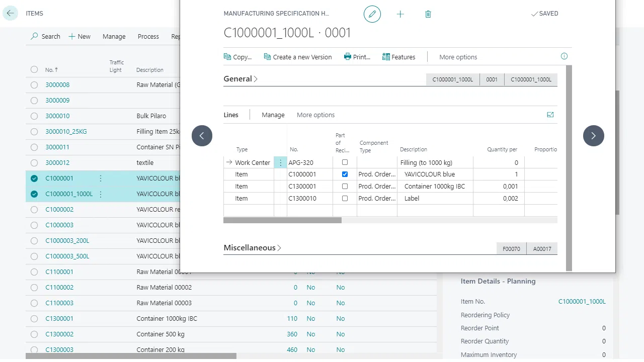Click the Component Type column header
Image resolution: width=644 pixels, height=362 pixels.
374,146
